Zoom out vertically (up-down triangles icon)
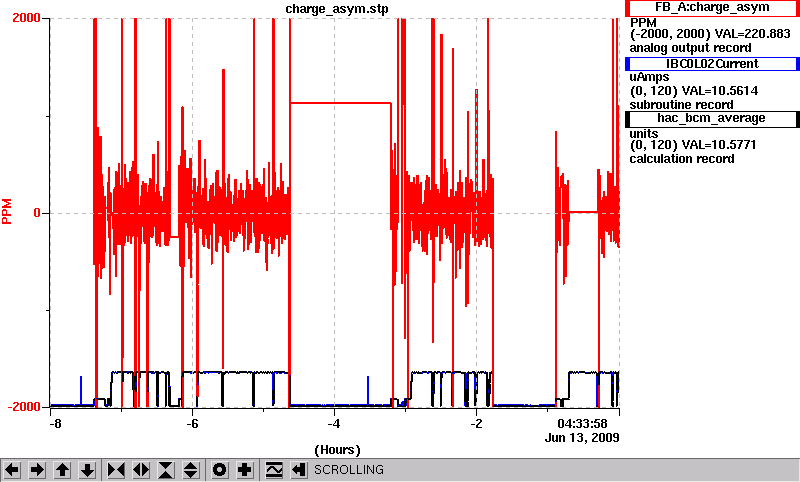 coord(191,470)
